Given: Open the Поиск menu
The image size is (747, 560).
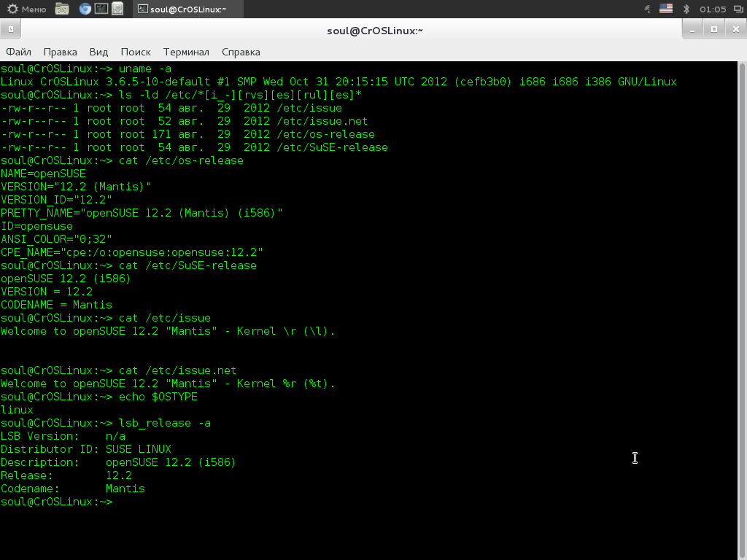Looking at the screenshot, I should (136, 52).
